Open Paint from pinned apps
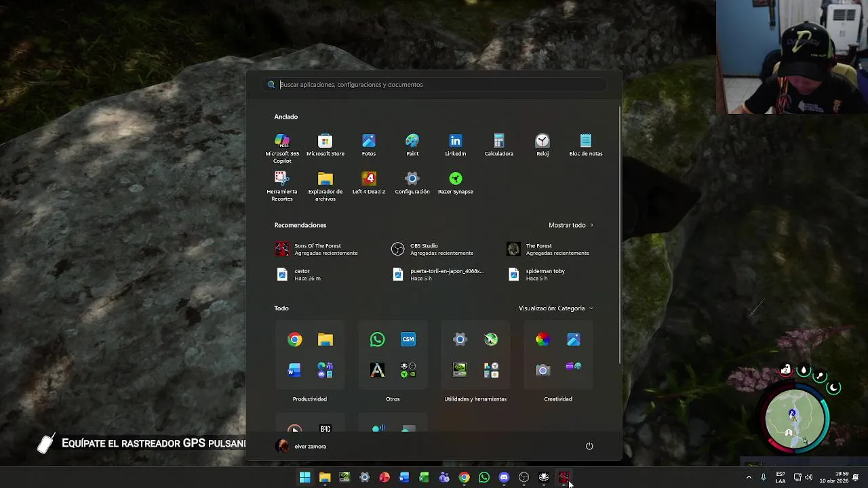 point(412,145)
